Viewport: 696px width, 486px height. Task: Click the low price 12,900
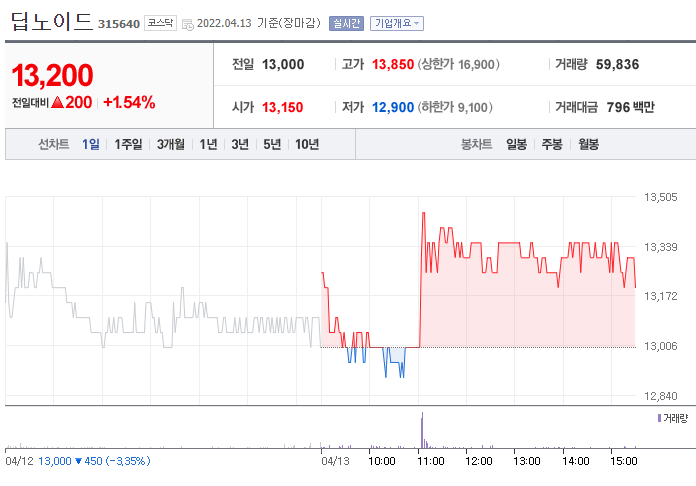point(393,107)
